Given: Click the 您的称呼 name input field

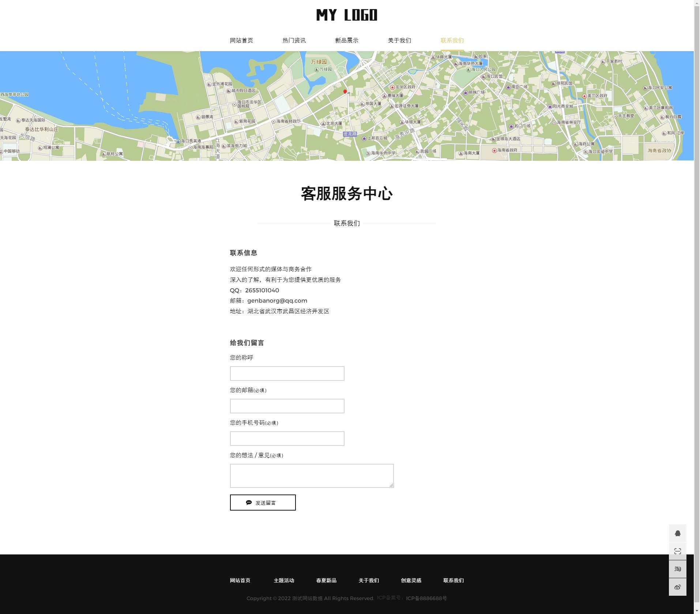Looking at the screenshot, I should pyautogui.click(x=287, y=373).
